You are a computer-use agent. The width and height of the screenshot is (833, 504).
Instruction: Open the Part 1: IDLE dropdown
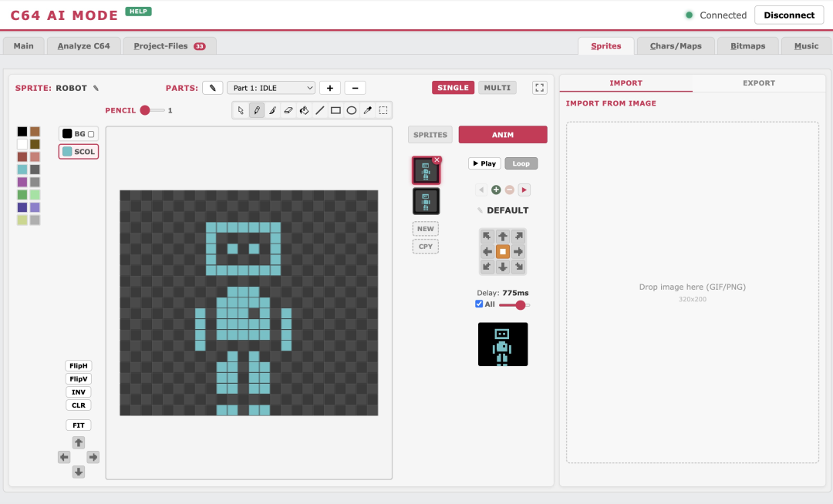tap(271, 88)
